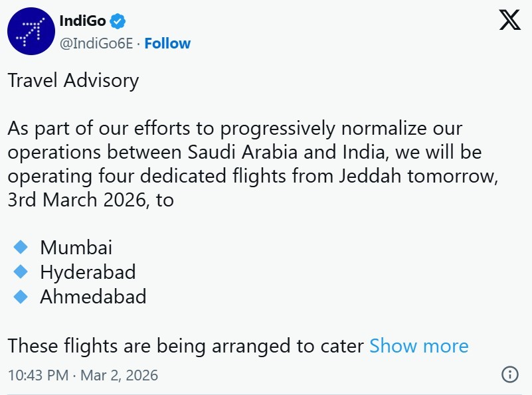Click the IndiGo profile avatar

click(x=31, y=31)
